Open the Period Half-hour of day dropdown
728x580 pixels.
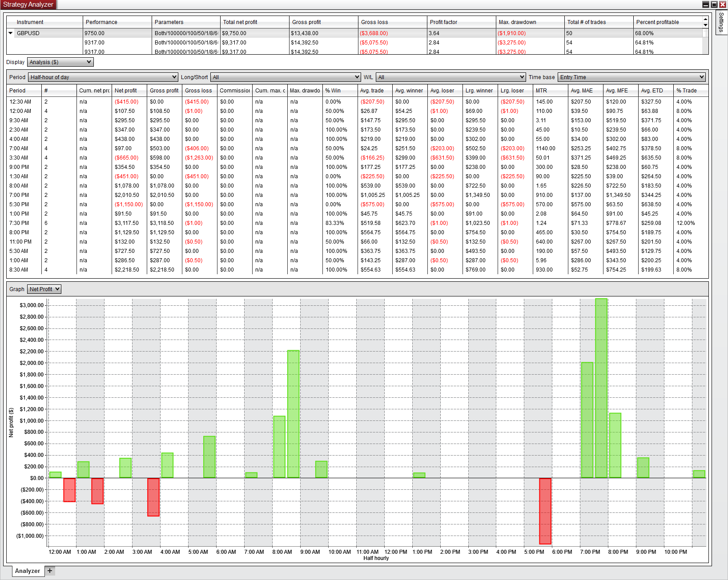coord(103,77)
